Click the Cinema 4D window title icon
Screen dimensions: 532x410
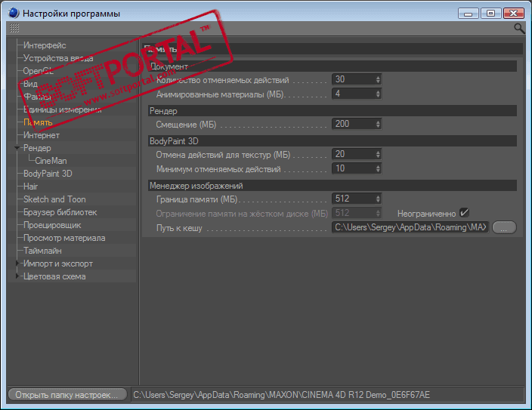(14, 14)
